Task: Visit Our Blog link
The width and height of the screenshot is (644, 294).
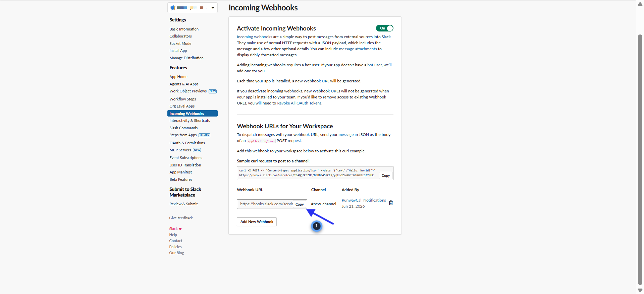Action: (x=176, y=253)
